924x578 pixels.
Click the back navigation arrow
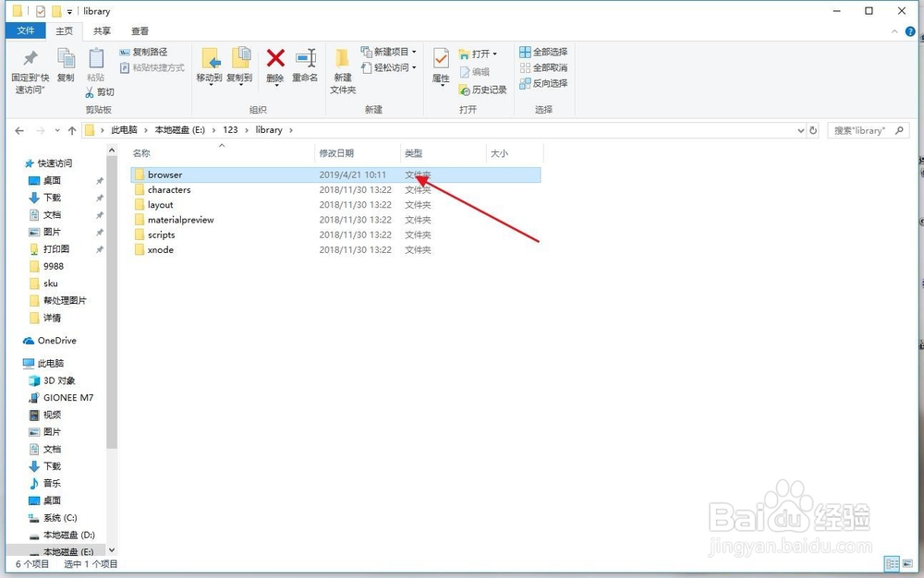[x=19, y=131]
